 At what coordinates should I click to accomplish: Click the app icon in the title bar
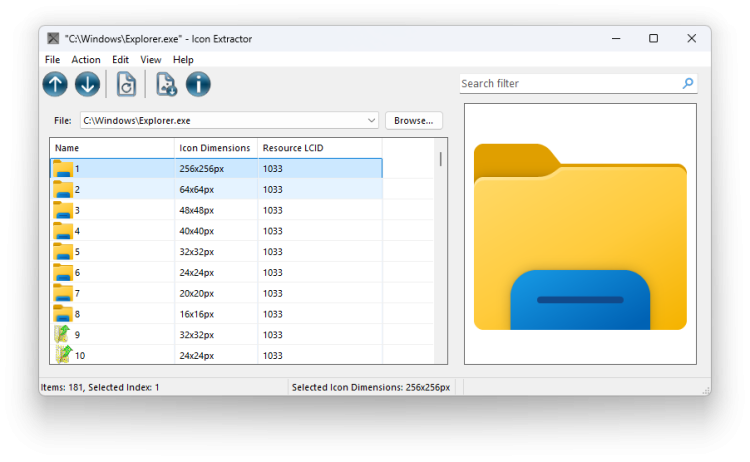pos(53,39)
